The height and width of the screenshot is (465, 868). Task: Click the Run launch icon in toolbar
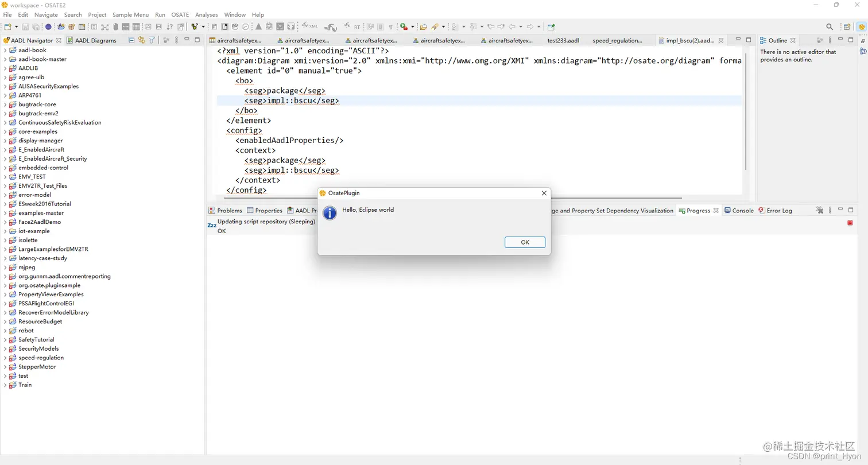(404, 26)
